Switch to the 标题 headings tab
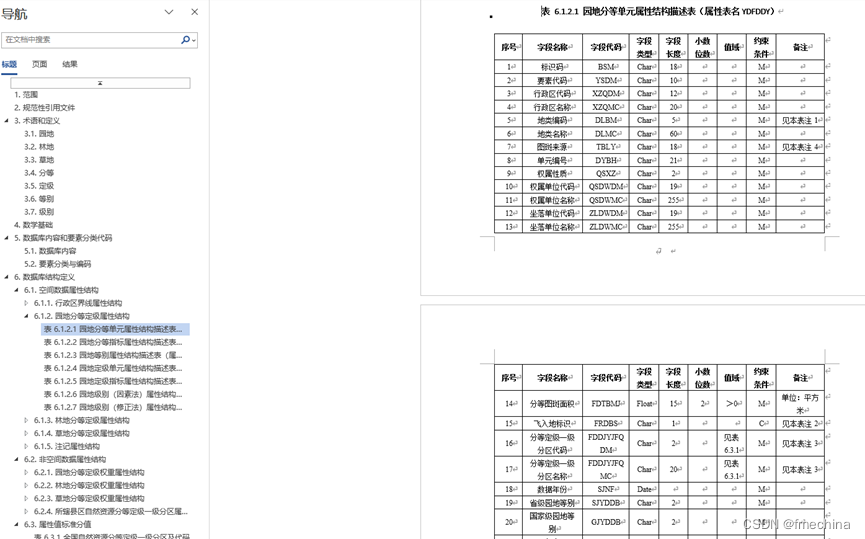Screen dimensions: 865x539 coord(9,64)
